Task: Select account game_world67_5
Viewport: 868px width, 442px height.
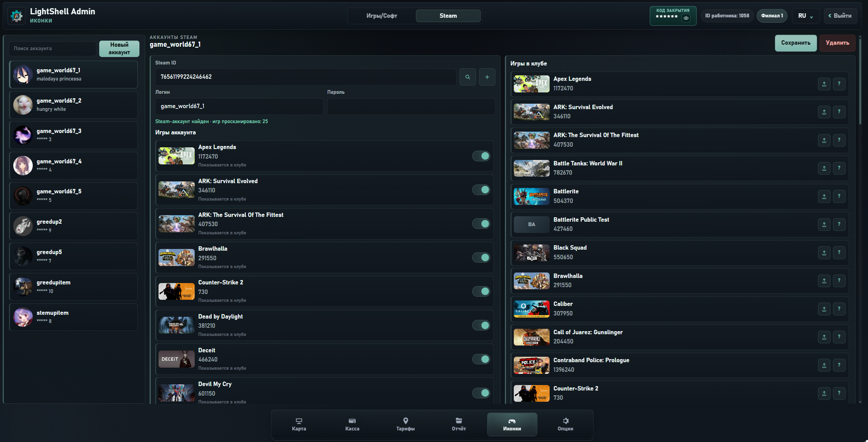Action: (73, 196)
